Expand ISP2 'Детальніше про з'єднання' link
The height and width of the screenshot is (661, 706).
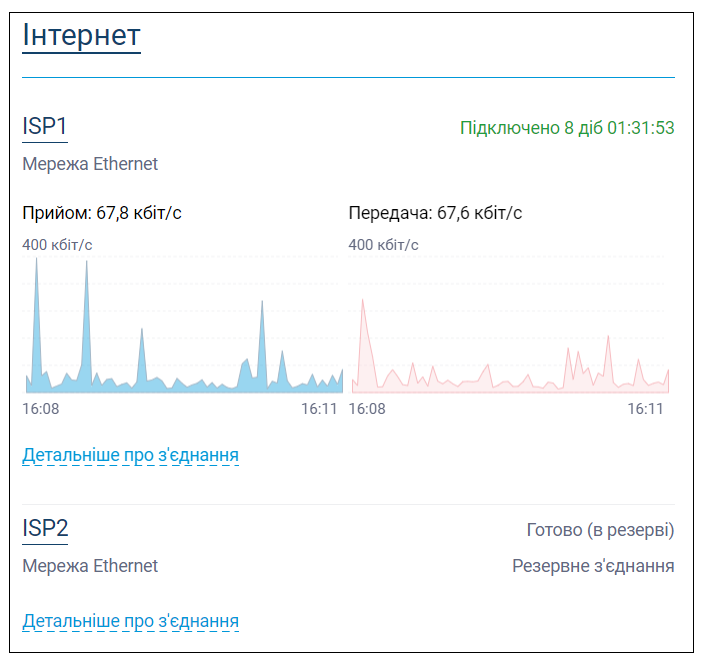[131, 621]
